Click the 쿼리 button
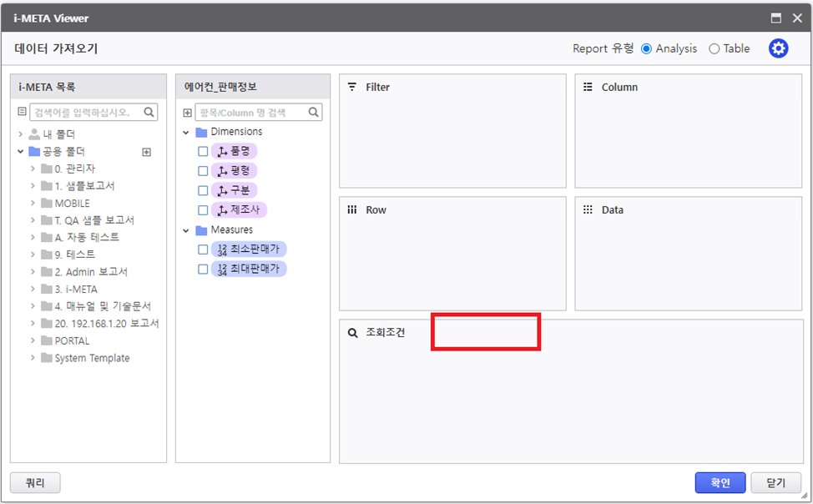The image size is (813, 504). pos(35,482)
